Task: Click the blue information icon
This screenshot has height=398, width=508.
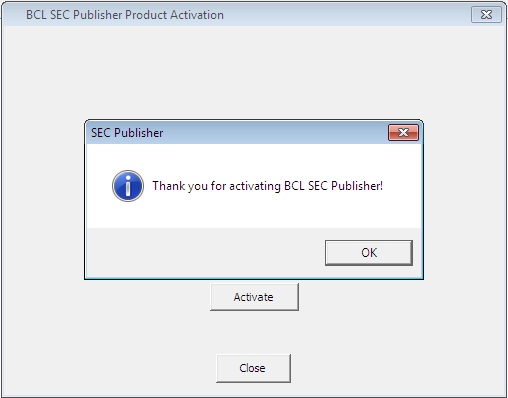Action: 128,186
